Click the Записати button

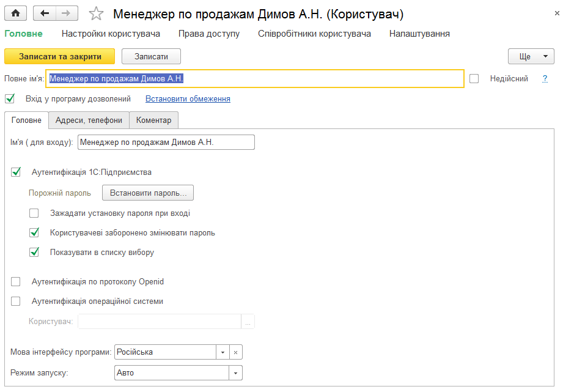(151, 56)
